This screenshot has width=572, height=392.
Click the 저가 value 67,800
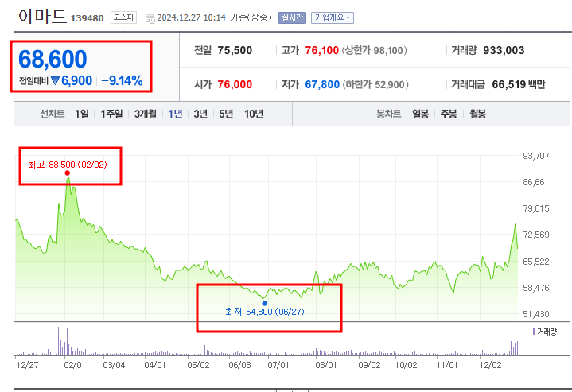click(322, 84)
